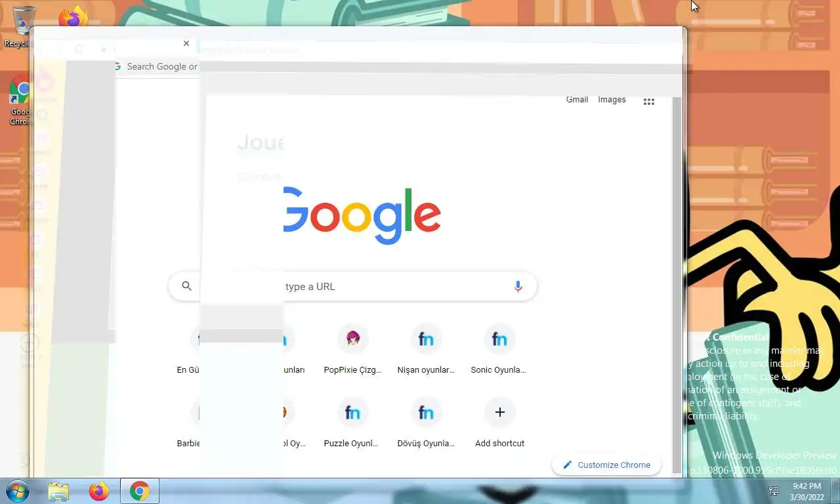Open the Nişan oyunlar... shortcut
840x504 pixels.
click(426, 350)
